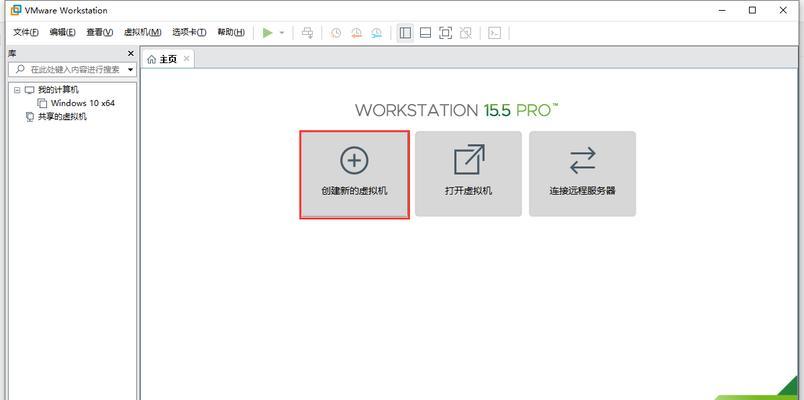Image resolution: width=804 pixels, height=400 pixels.
Task: Click the send Ctrl+Alt+Del toolbar icon
Action: tap(307, 33)
